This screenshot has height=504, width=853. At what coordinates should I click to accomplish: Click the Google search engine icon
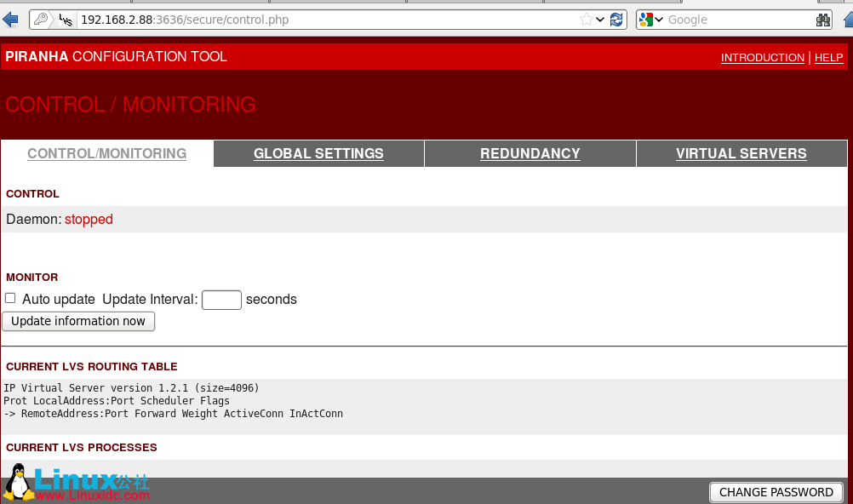pyautogui.click(x=646, y=20)
